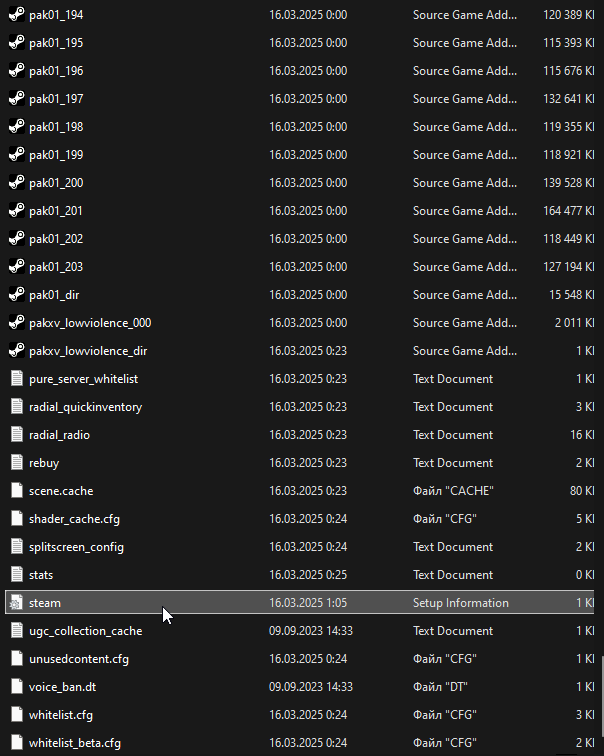Click the vertical scrollbar thumb
The height and width of the screenshot is (756, 604).
point(600,700)
